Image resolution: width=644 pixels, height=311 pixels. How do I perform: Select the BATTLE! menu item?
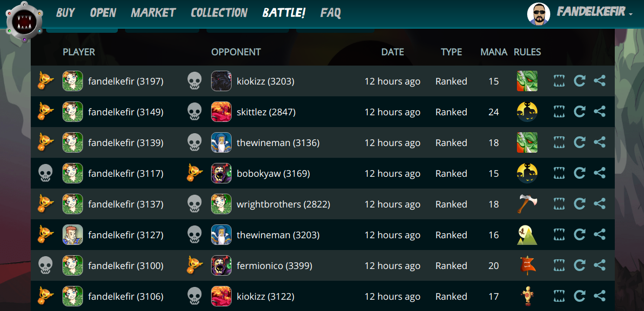pos(284,13)
